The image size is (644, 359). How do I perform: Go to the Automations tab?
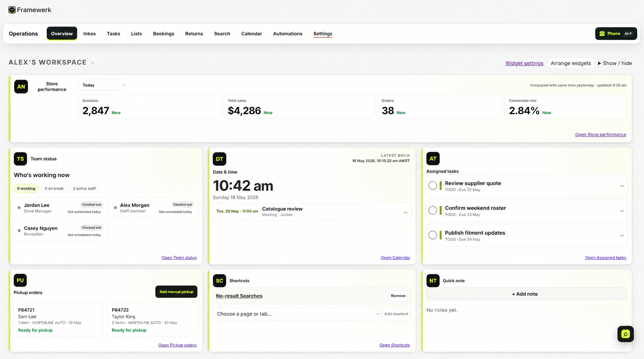(x=288, y=34)
